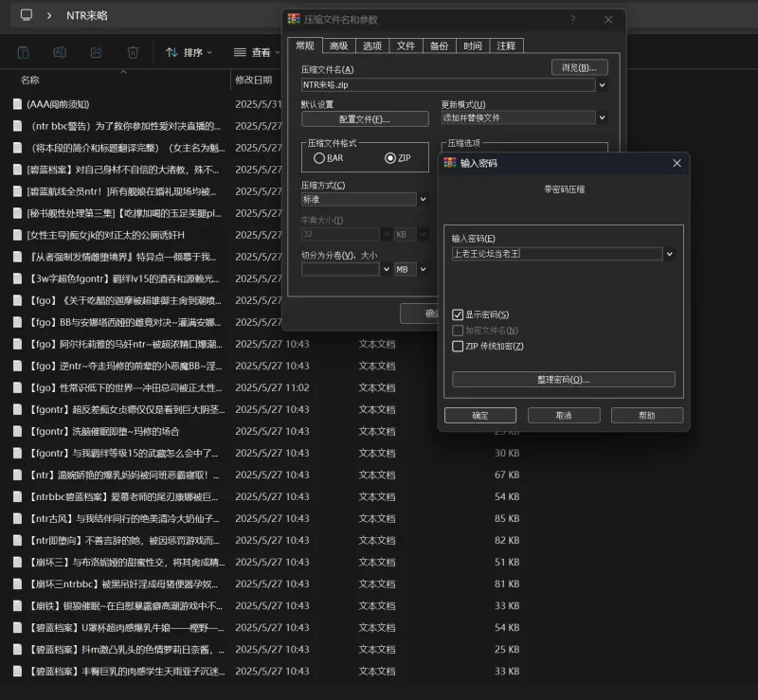
Task: Click NTR来咯 in the address breadcrumb
Action: click(x=87, y=15)
